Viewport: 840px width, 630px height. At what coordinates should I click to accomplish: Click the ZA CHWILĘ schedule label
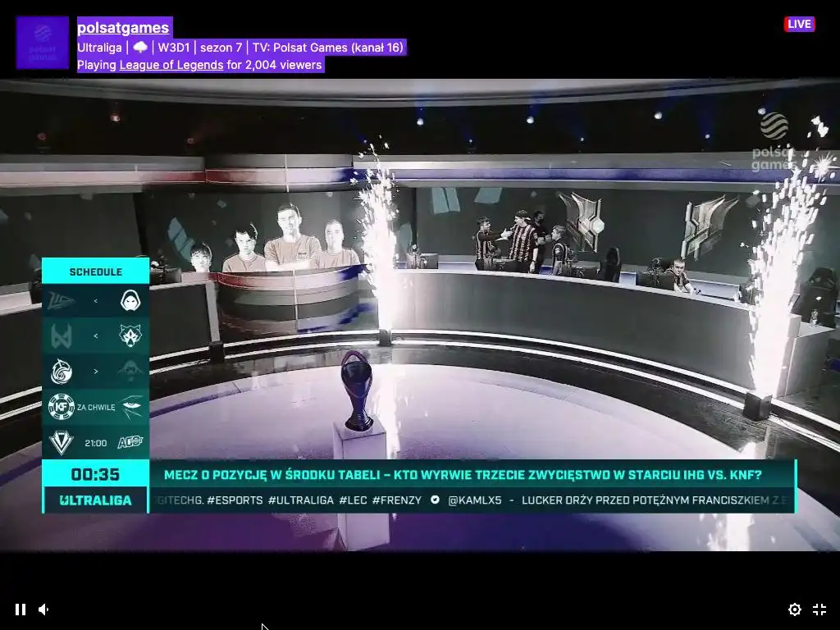coord(96,407)
